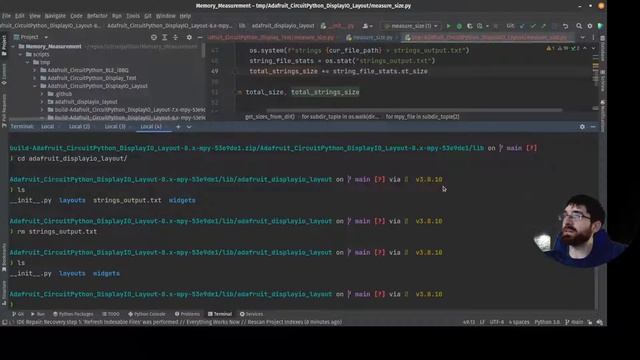Image resolution: width=640 pixels, height=360 pixels.
Task: Click the terminal prompt input line
Action: click(302, 304)
